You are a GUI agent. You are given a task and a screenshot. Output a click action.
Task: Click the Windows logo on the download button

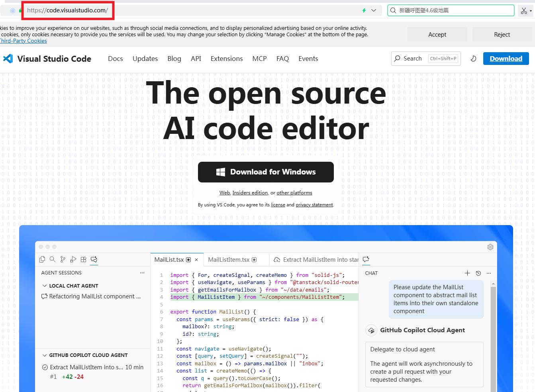click(221, 172)
